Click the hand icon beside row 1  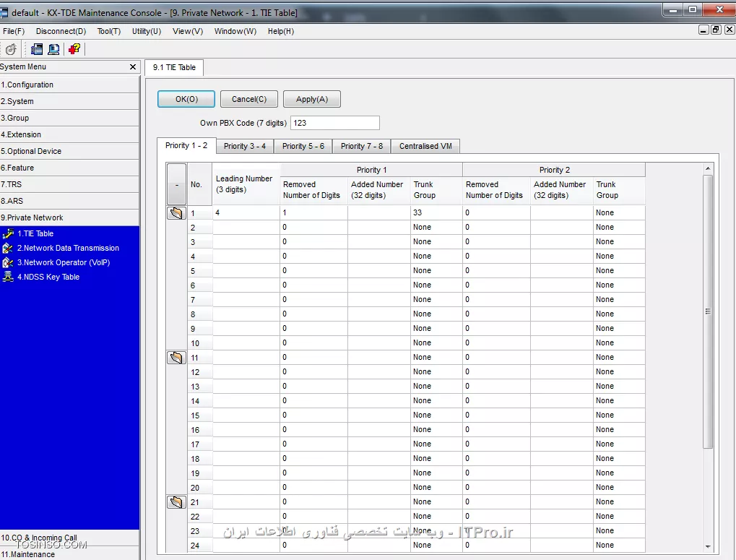tap(176, 213)
